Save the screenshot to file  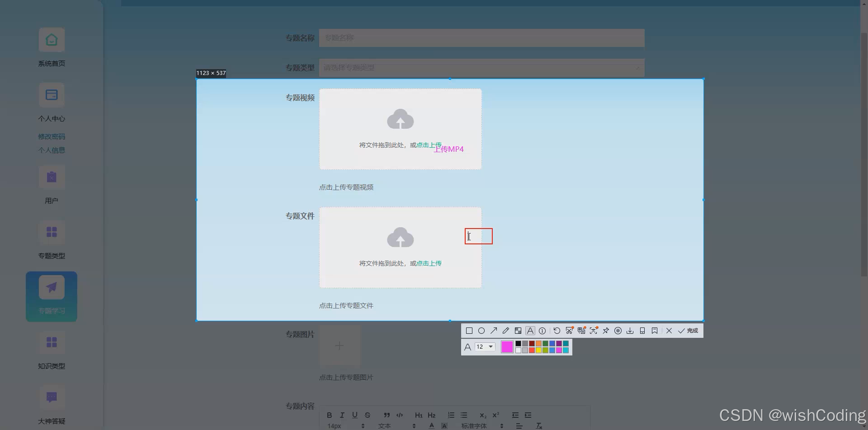point(630,330)
